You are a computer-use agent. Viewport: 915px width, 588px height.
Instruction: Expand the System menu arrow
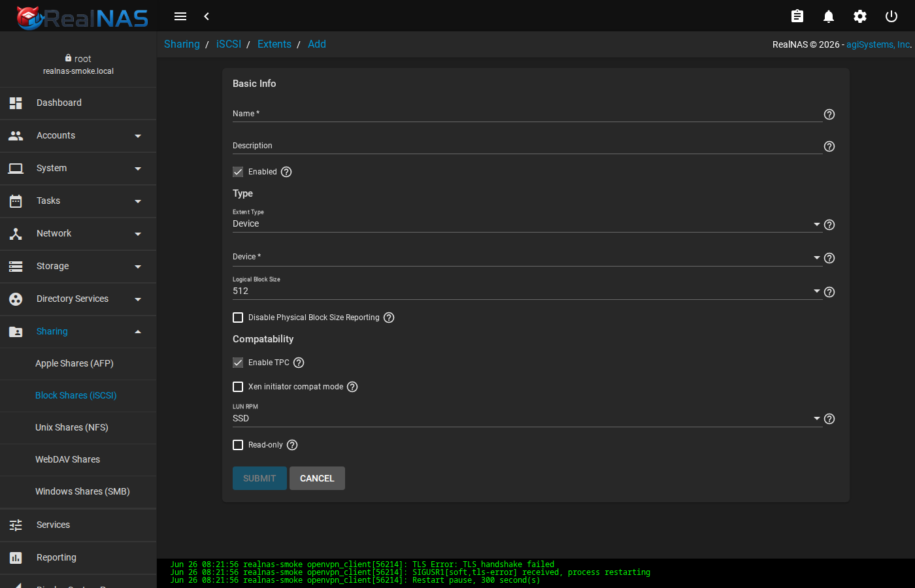138,169
